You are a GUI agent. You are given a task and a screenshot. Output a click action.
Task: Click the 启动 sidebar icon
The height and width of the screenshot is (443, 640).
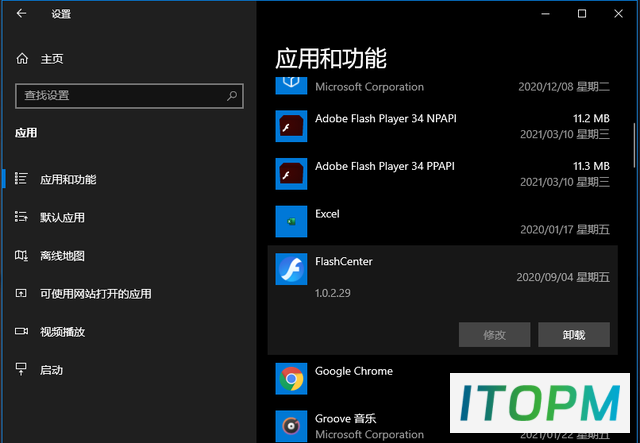coord(21,369)
